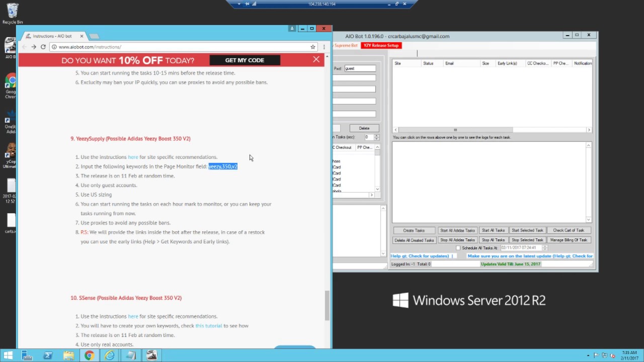Click 'Updates Valid Till: June 15, 2017' status
The height and width of the screenshot is (362, 644).
510,264
